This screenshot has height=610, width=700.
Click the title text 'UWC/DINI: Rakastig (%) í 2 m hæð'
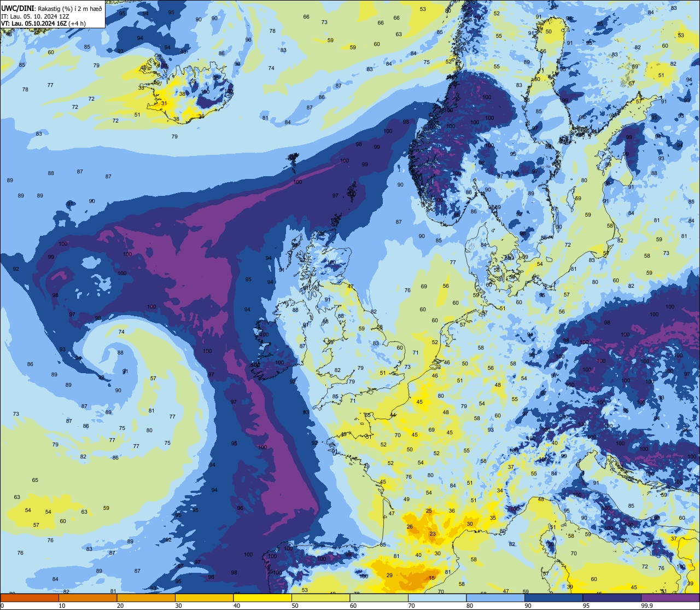51,9
